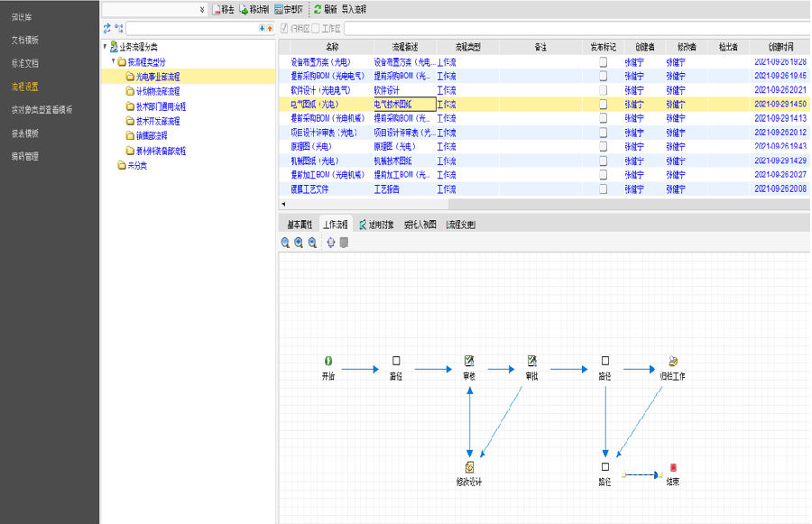Collapse the 业务流程分类 root tree node

click(105, 47)
